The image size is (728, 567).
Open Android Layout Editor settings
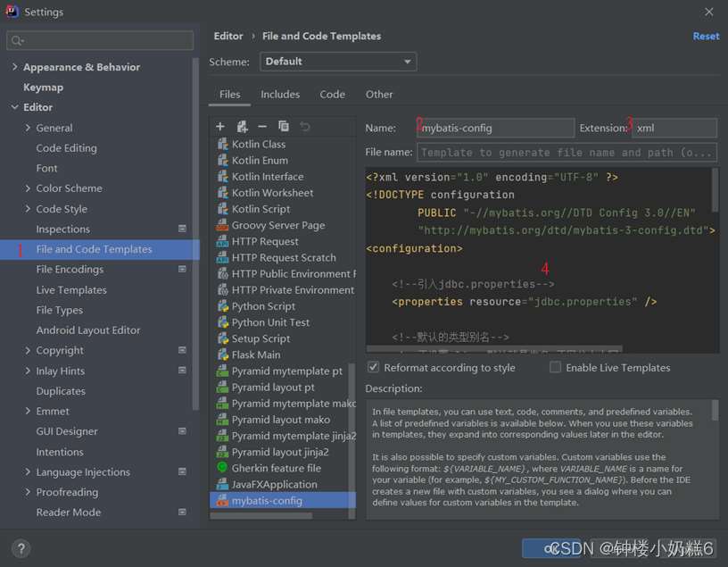[88, 330]
